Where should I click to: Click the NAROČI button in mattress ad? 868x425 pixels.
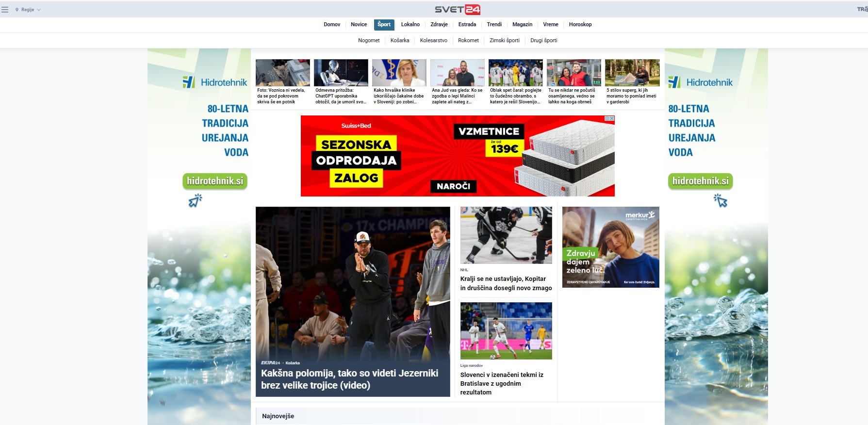(x=453, y=186)
